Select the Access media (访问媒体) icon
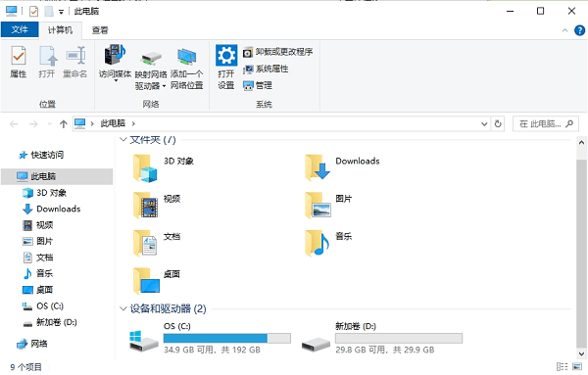Viewport: 588px width, 375px height. pos(115,63)
